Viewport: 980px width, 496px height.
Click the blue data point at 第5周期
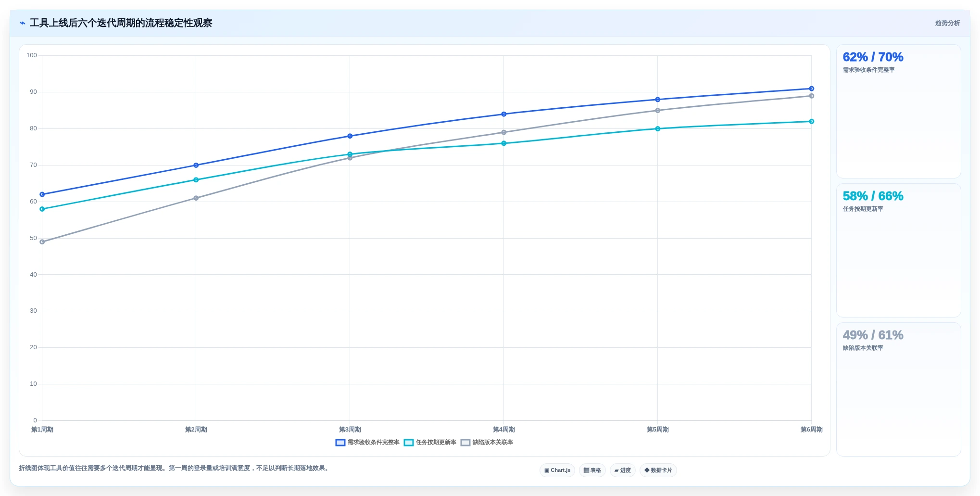point(658,100)
